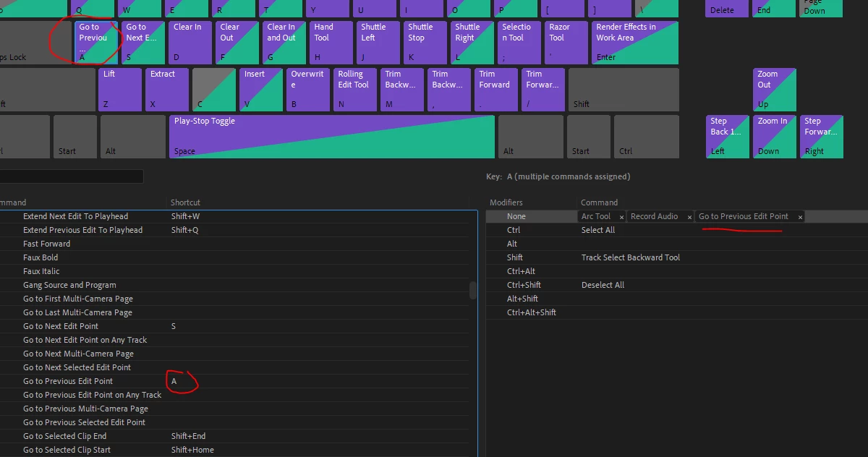The width and height of the screenshot is (868, 457).
Task: Select the Zoom In Down arrow key
Action: (775, 137)
